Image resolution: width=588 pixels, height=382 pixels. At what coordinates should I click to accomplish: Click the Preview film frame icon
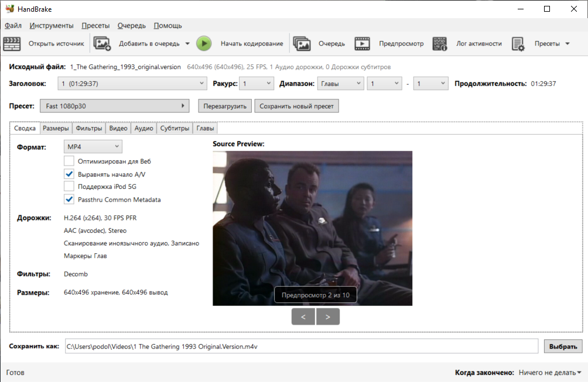(363, 44)
